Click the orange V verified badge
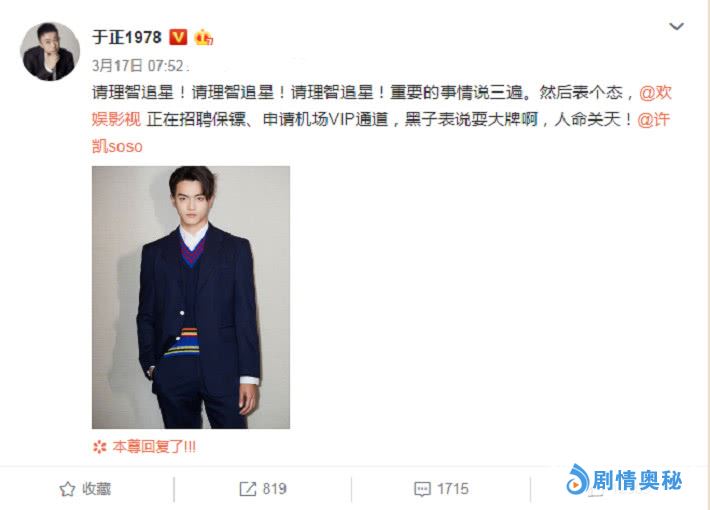The height and width of the screenshot is (510, 710). 178,37
